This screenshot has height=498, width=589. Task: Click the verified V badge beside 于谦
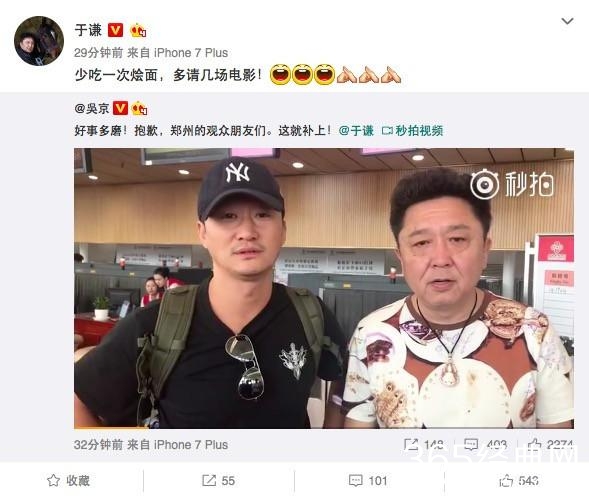tap(115, 30)
